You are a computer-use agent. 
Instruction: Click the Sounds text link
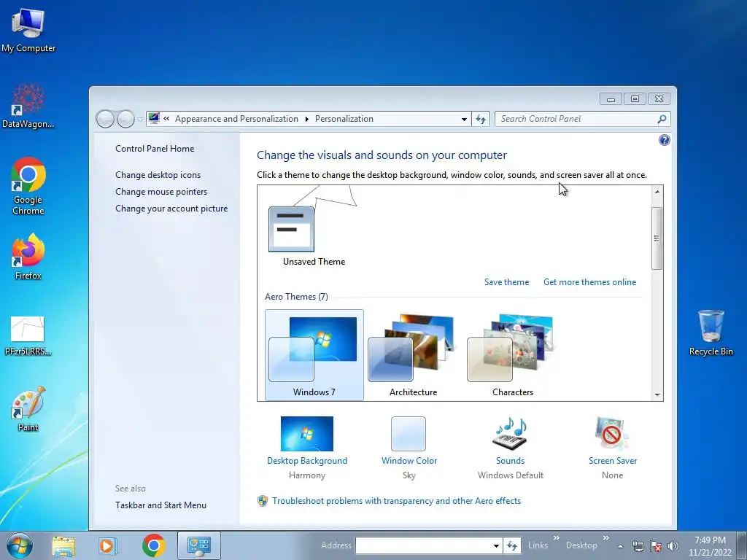(x=510, y=461)
